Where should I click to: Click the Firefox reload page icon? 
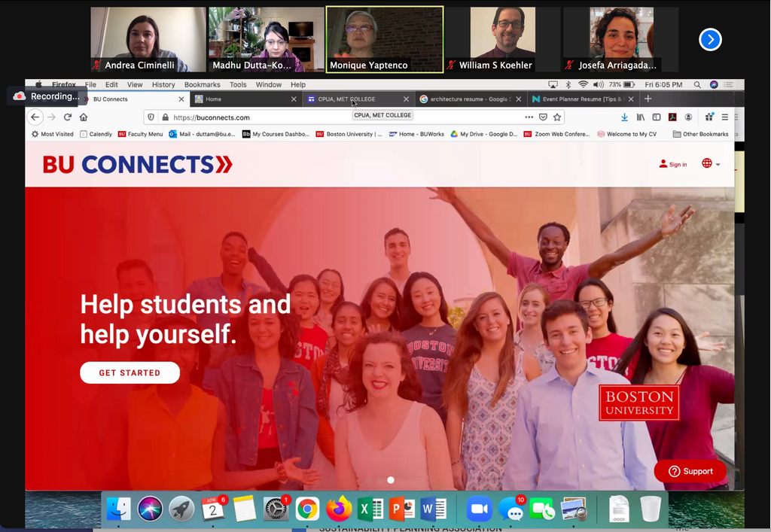coord(67,117)
